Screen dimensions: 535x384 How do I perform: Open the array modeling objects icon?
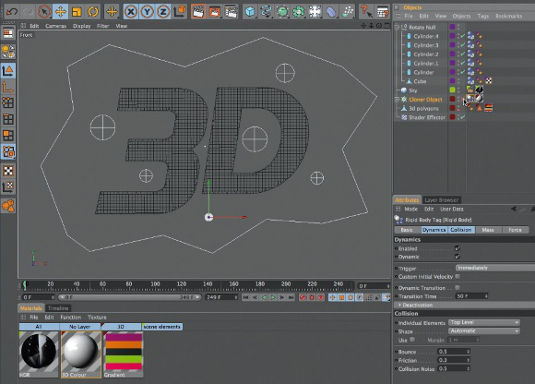point(298,12)
